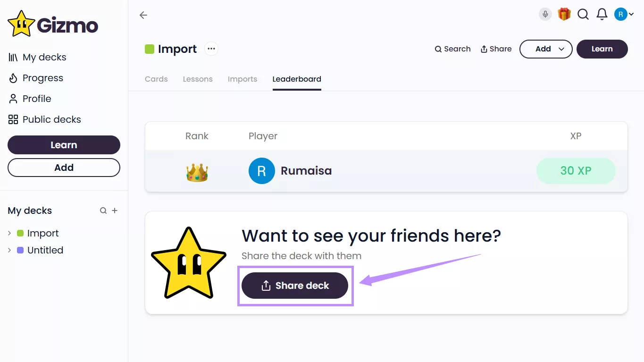The image size is (644, 362).
Task: Open the My decks section icon in sidebar
Action: (x=13, y=57)
